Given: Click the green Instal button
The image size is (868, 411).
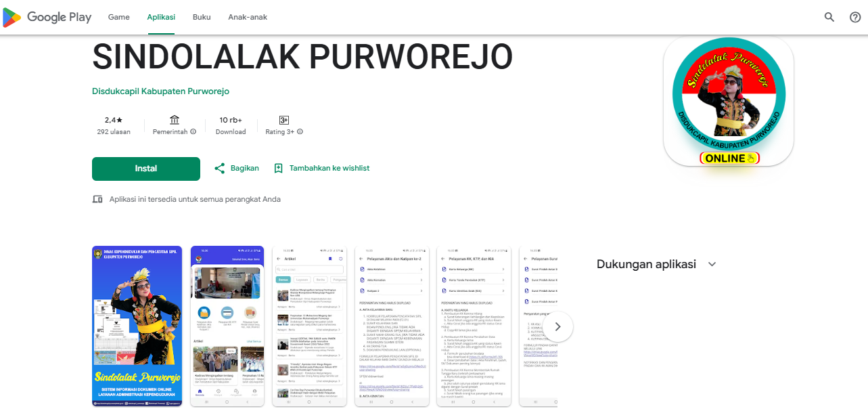Looking at the screenshot, I should coord(146,169).
